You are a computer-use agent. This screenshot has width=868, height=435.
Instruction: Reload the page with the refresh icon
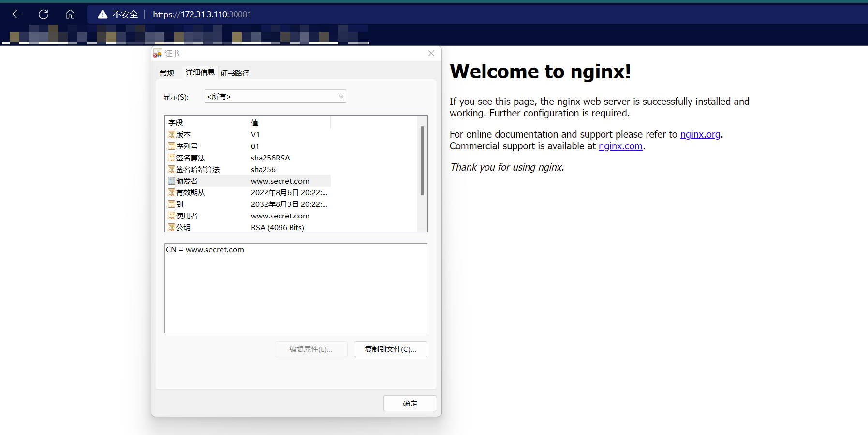point(44,14)
